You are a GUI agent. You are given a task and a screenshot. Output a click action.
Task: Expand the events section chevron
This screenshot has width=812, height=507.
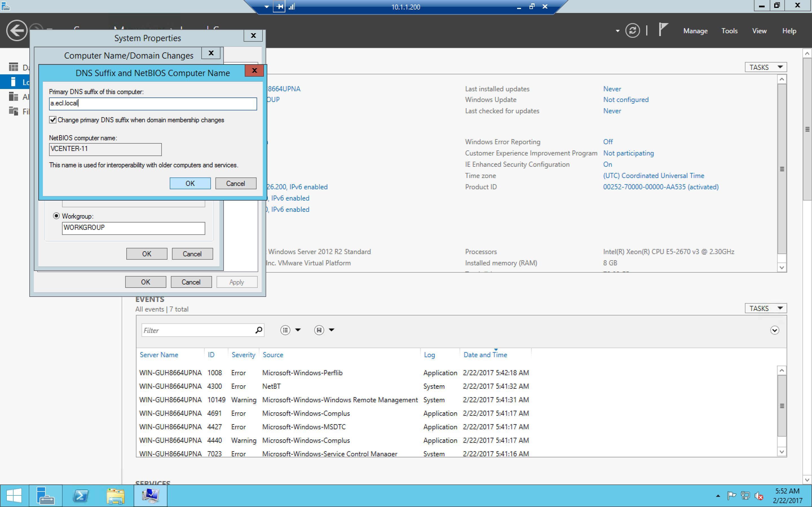(x=775, y=330)
